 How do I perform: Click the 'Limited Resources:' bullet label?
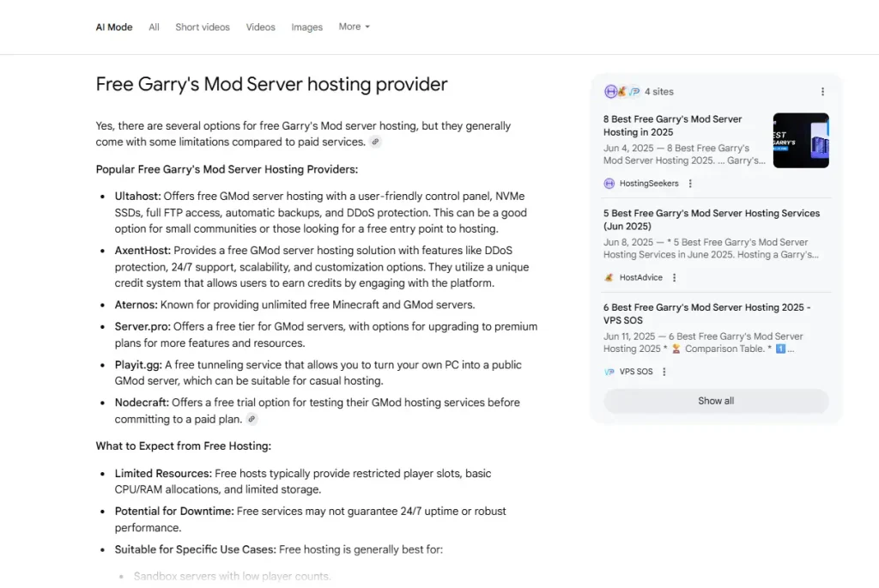[x=164, y=474]
